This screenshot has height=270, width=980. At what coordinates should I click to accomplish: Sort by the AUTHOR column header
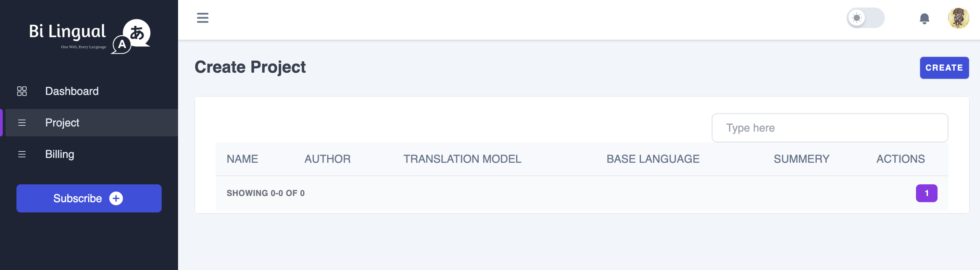[328, 159]
